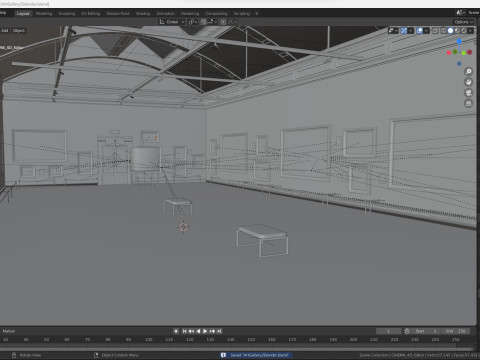The height and width of the screenshot is (360, 480).
Task: Click the negative X pink gizmo dot
Action: click(x=449, y=53)
